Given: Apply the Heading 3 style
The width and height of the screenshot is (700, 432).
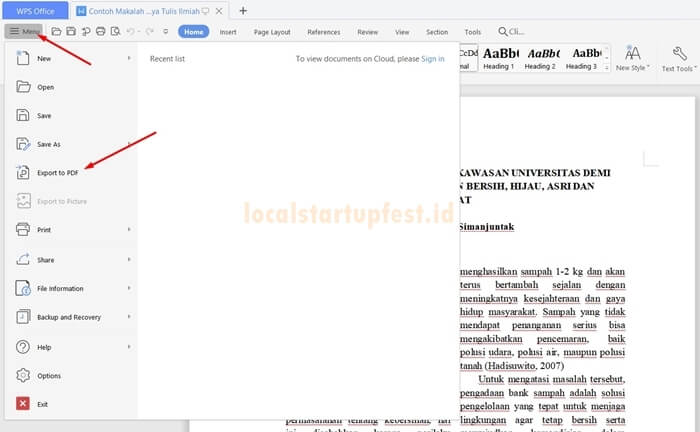Looking at the screenshot, I should 582,58.
